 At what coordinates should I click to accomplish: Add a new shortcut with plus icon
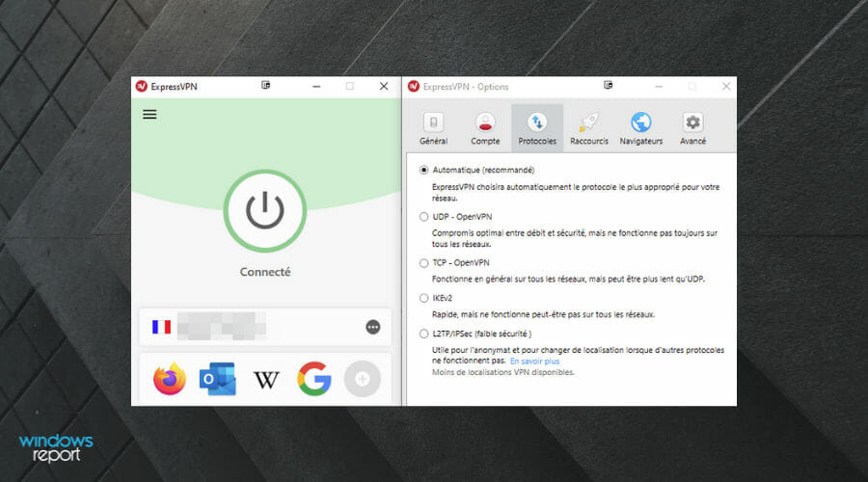[x=363, y=379]
